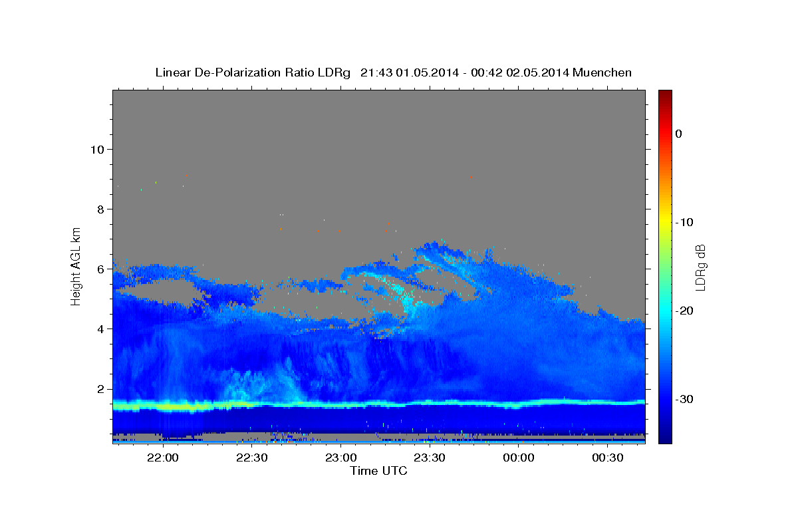Click the 22:30 time tick label

point(251,458)
